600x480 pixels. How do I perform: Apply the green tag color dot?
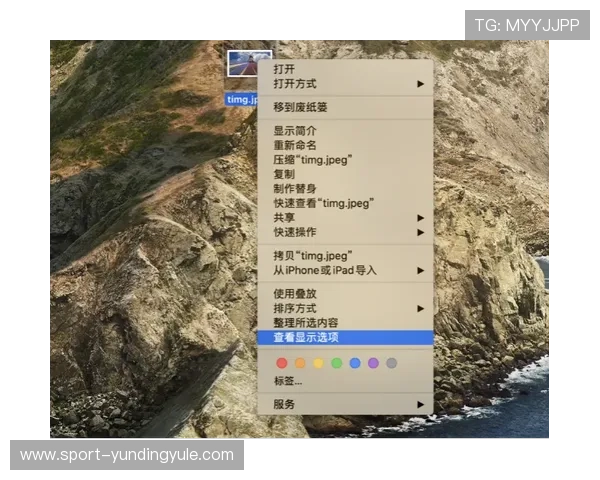click(x=337, y=363)
